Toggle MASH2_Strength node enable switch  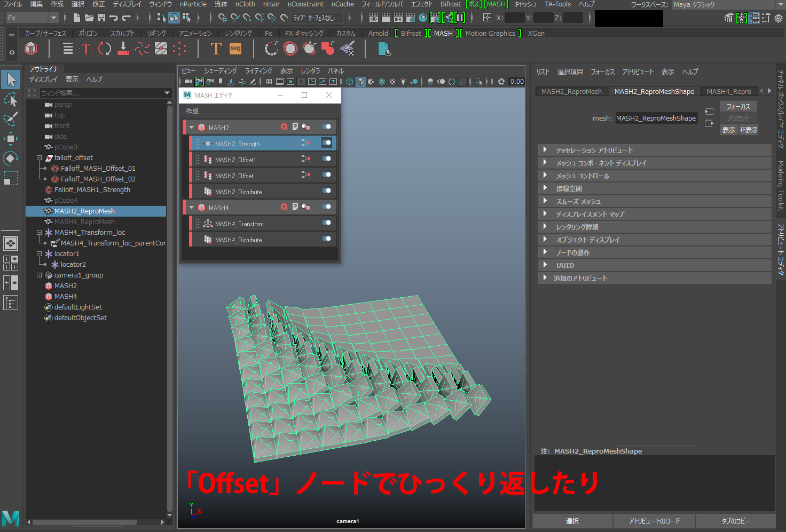click(x=327, y=143)
